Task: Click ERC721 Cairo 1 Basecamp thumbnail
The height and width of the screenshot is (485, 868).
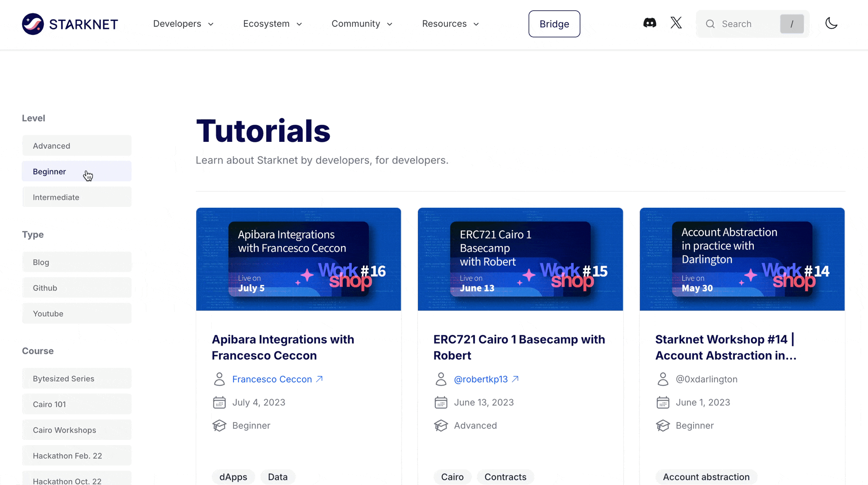Action: coord(520,259)
